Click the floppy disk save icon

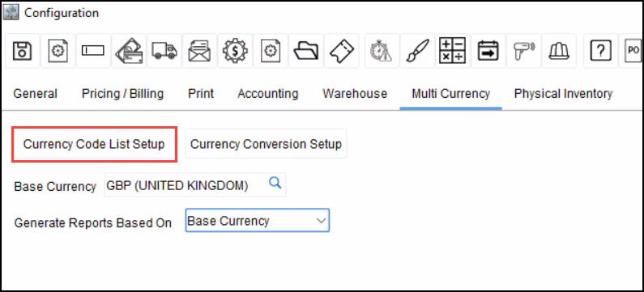[22, 51]
